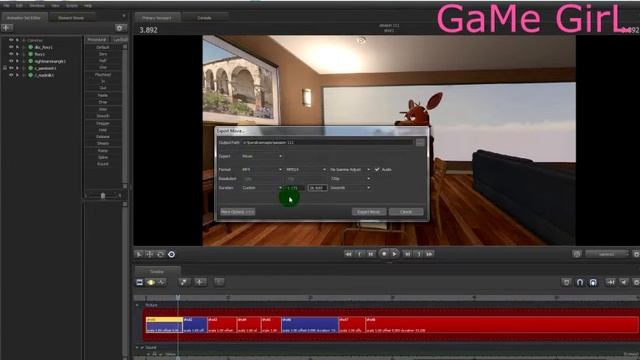Open the 720p resolution dropdown
Screen dimensions: 640x360
click(350, 179)
